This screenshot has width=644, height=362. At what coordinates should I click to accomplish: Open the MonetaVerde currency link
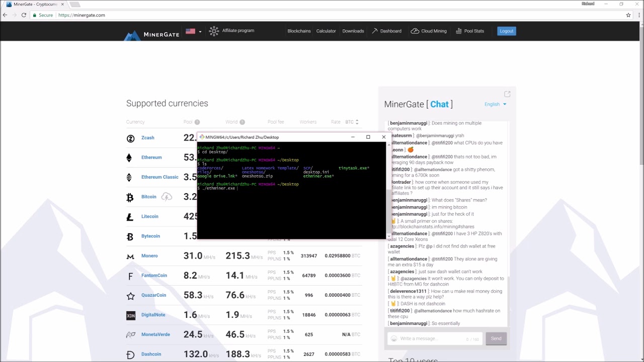tap(155, 334)
